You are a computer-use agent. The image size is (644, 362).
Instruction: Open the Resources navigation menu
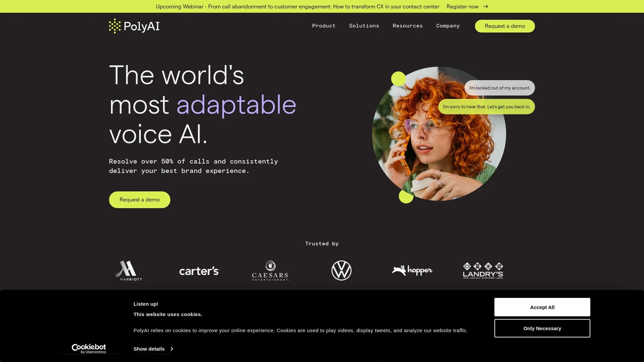[408, 26]
